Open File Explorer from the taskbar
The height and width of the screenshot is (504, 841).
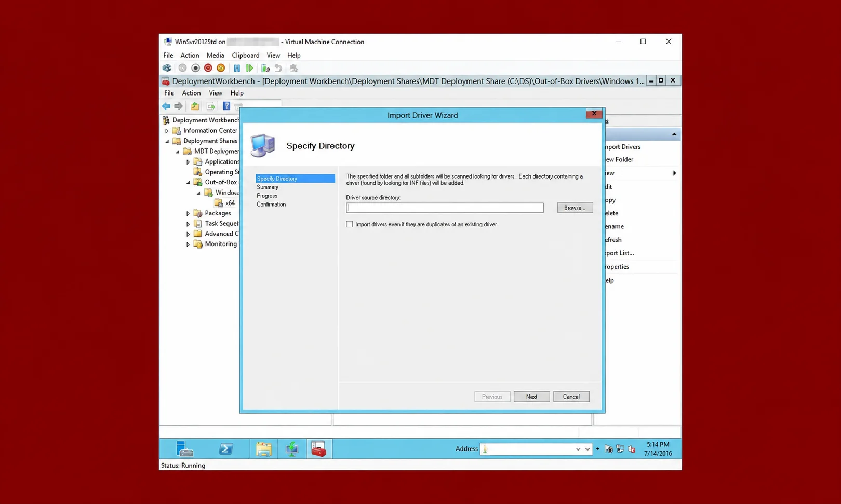[x=263, y=448]
